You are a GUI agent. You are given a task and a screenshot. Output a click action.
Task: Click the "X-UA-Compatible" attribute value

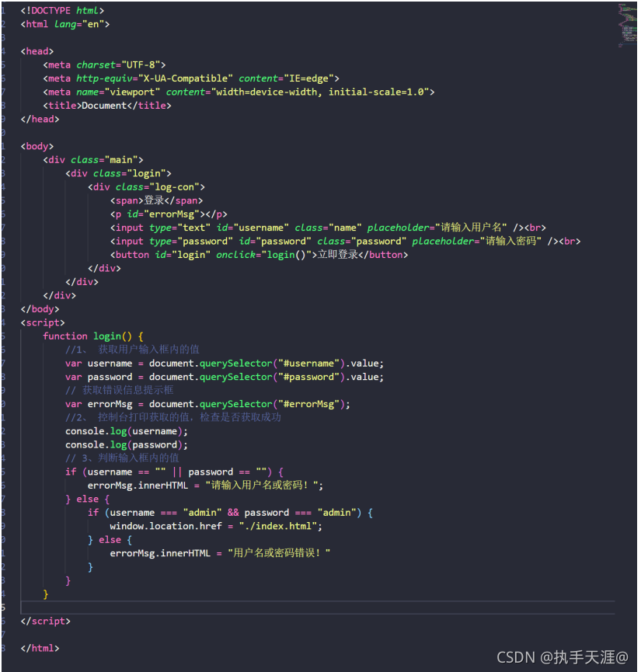[x=186, y=78]
